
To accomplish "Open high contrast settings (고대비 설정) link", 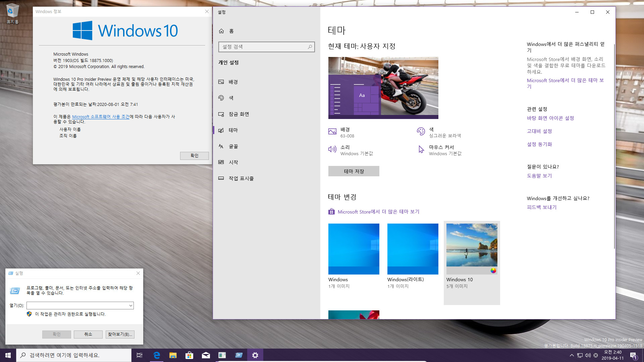I will (x=539, y=131).
